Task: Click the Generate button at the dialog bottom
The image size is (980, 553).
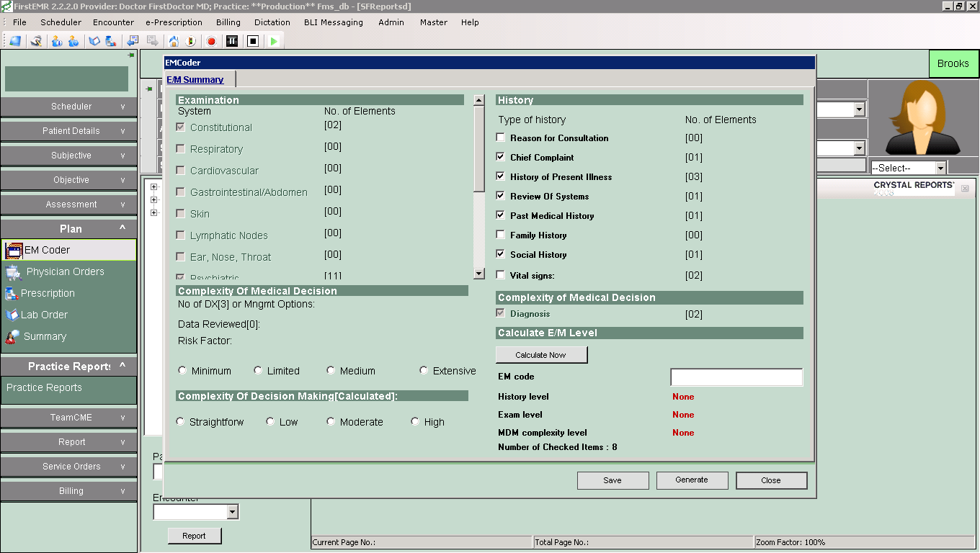Action: click(691, 480)
